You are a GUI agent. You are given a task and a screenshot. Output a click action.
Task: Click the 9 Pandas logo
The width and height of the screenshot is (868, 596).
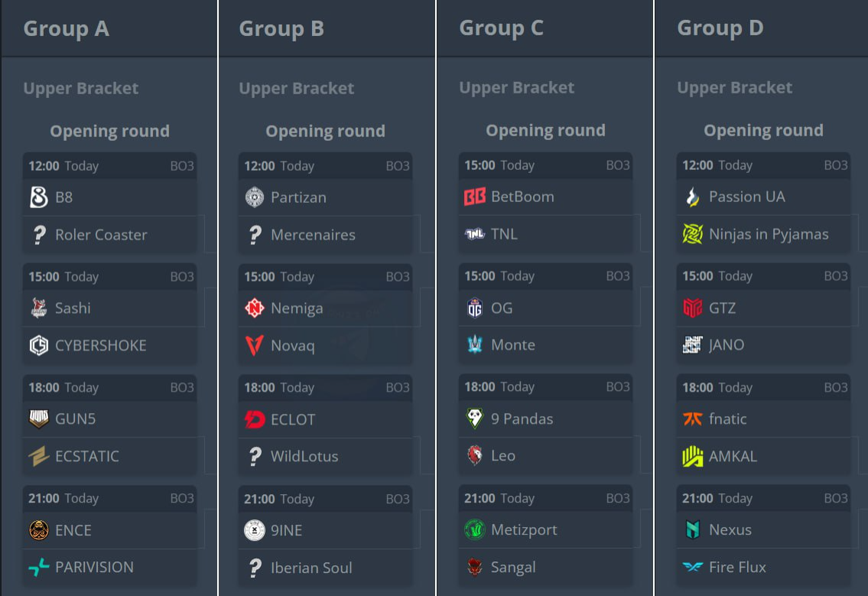[474, 419]
